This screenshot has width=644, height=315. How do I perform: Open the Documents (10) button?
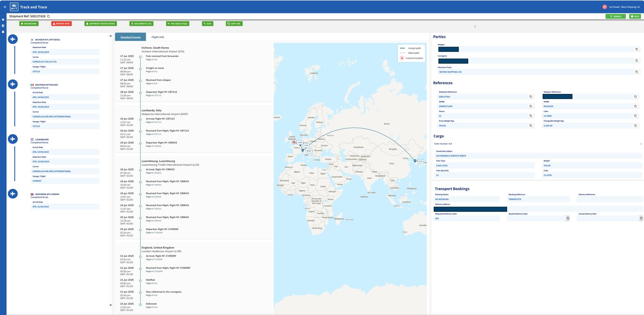(141, 24)
